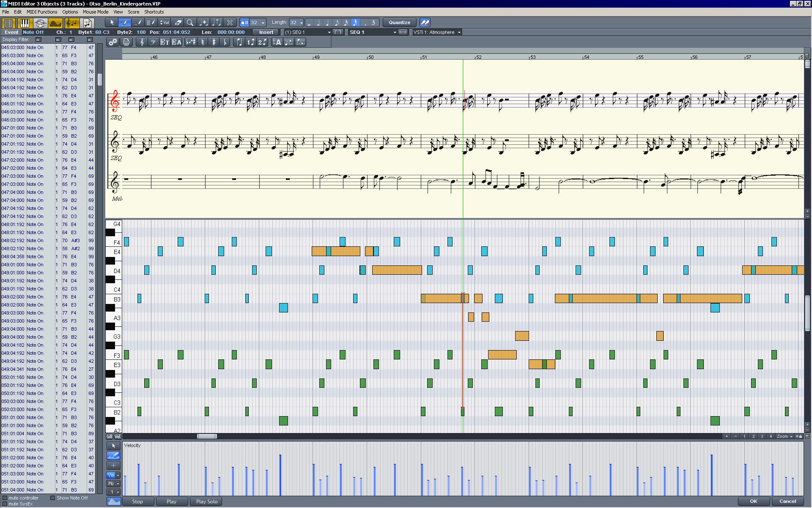Screen dimensions: 812x508
Task: Open score settings gear icon
Action: [112, 42]
